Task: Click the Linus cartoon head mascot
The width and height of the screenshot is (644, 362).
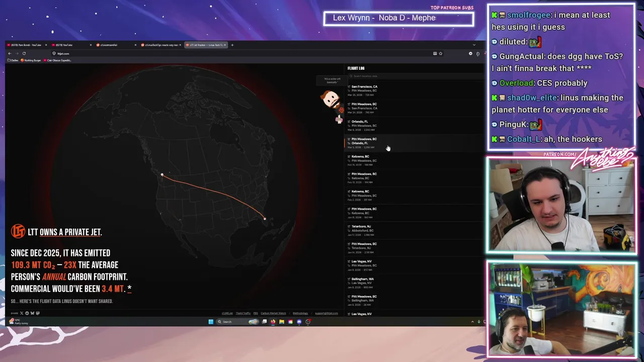Action: [331, 100]
